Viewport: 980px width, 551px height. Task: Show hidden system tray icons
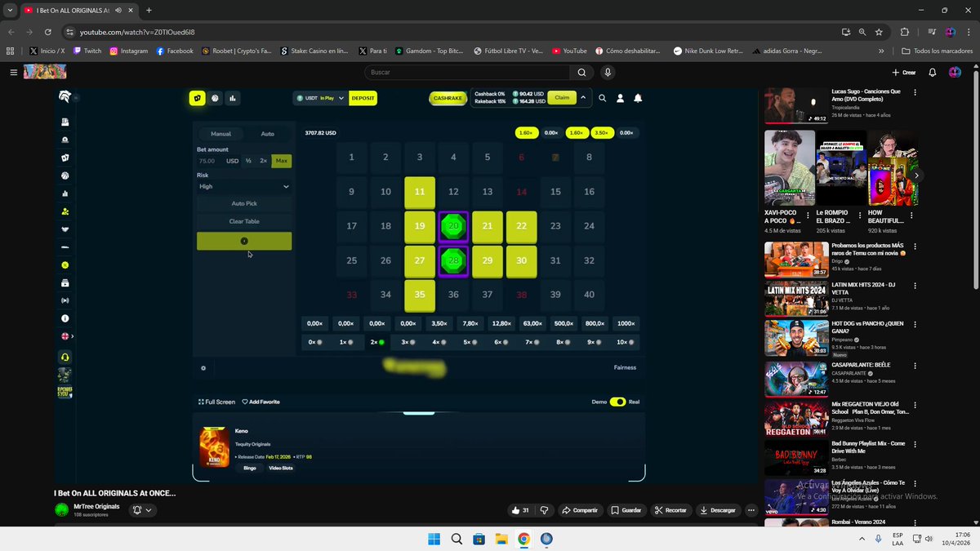(x=862, y=539)
